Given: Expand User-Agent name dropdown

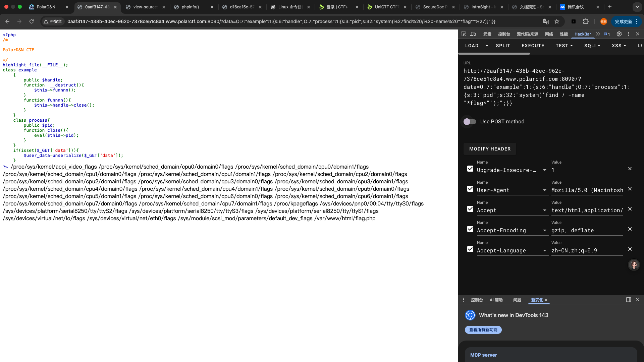Looking at the screenshot, I should point(545,190).
